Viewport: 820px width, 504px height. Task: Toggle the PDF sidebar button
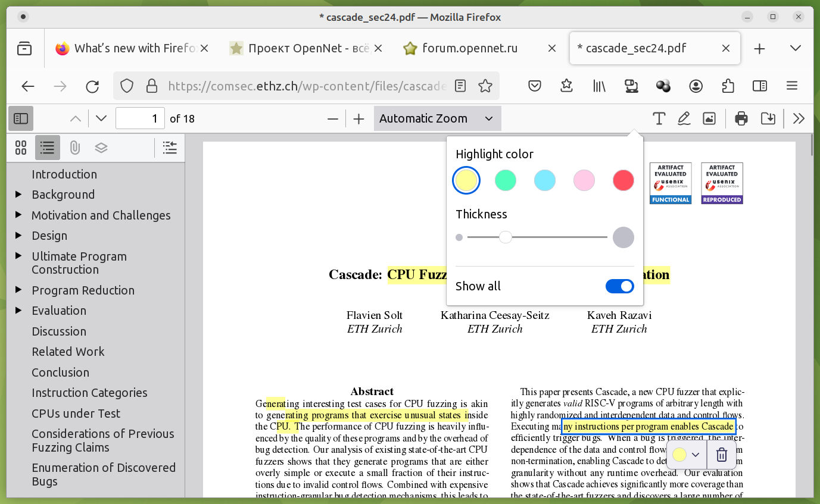[21, 118]
